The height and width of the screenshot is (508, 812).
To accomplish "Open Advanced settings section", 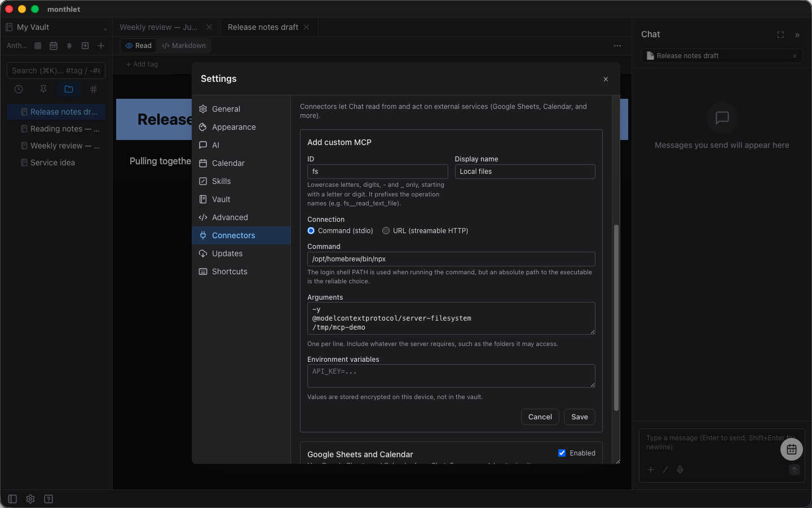I will click(241, 217).
